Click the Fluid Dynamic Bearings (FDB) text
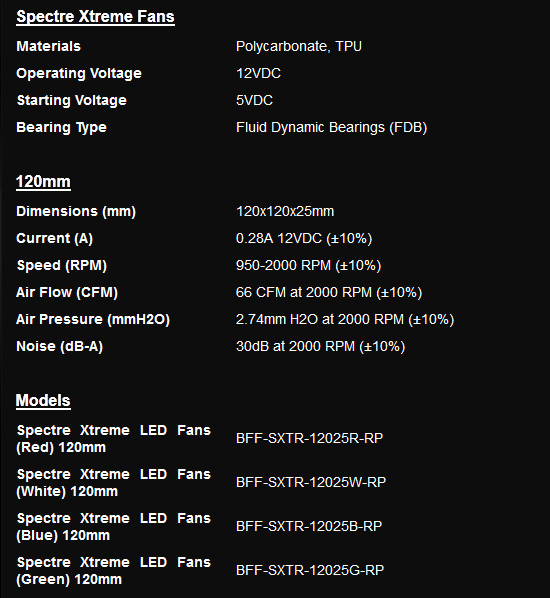The height and width of the screenshot is (598, 550). pos(331,127)
